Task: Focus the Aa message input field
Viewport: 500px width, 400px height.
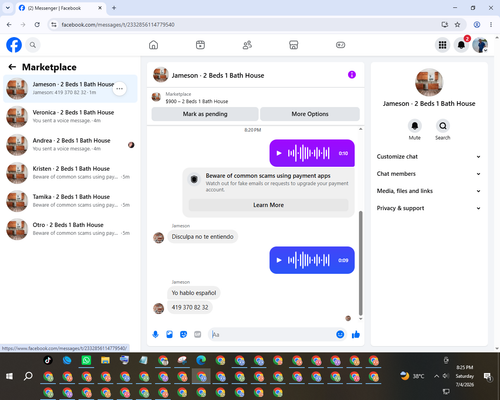Action: point(272,334)
